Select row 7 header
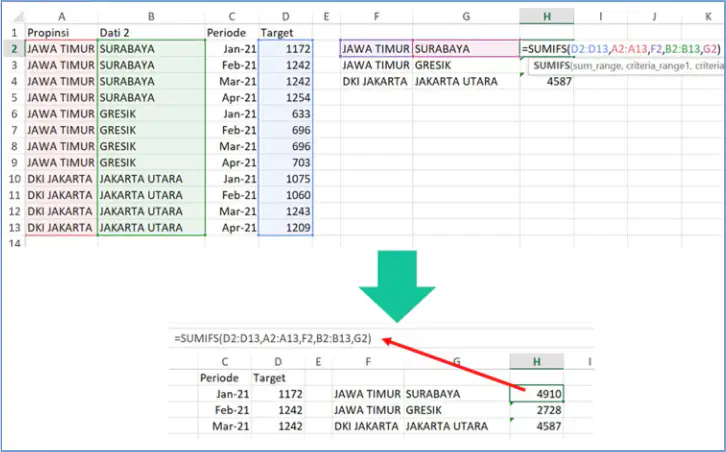 tap(14, 130)
